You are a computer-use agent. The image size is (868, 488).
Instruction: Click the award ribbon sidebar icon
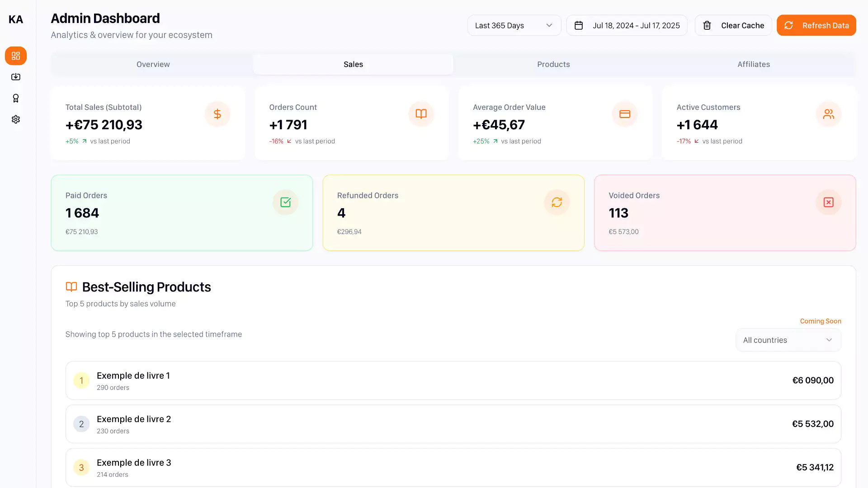pos(16,98)
